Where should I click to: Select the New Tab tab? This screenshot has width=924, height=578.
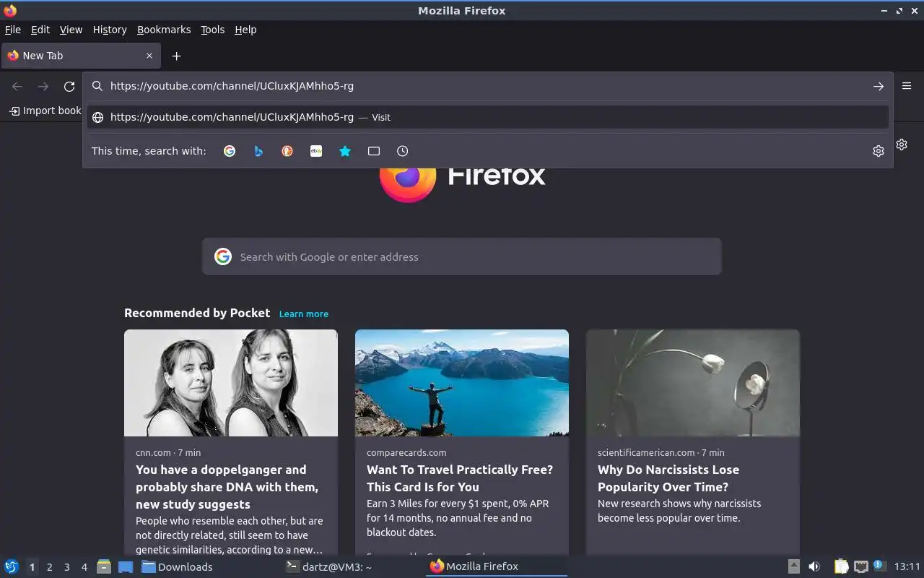79,56
